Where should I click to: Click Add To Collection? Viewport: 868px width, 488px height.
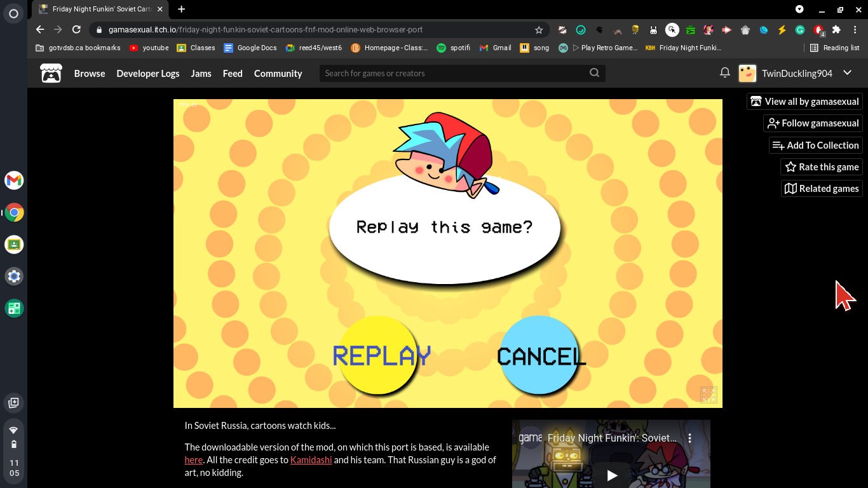816,146
